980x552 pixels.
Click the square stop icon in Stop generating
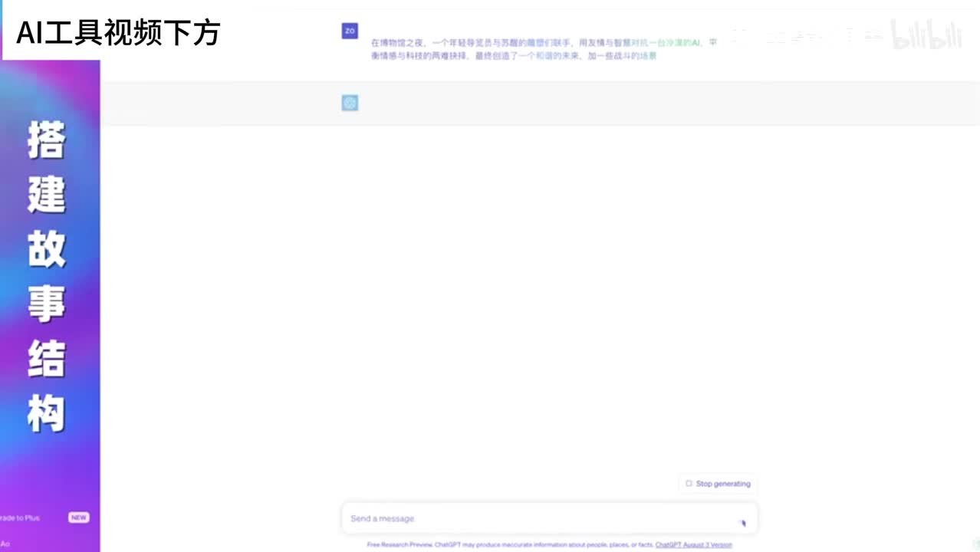(x=689, y=484)
